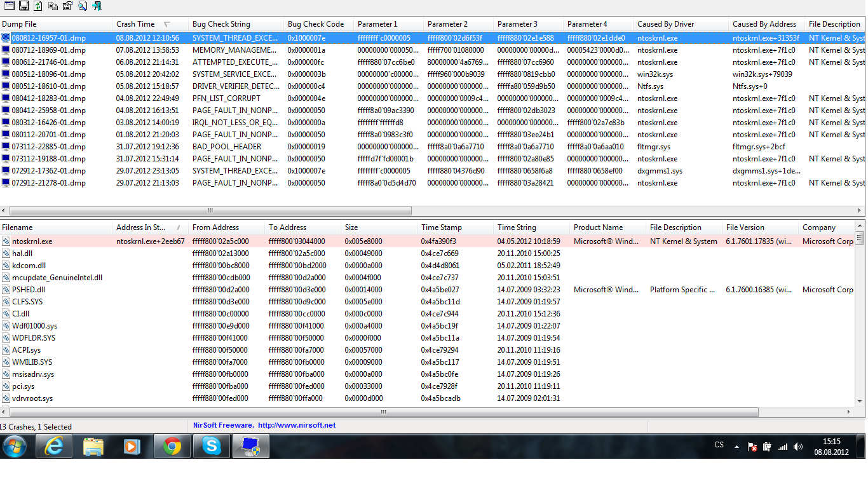Viewport: 868px width, 488px height.
Task: Open the Action Center flag tray icon
Action: pos(752,447)
